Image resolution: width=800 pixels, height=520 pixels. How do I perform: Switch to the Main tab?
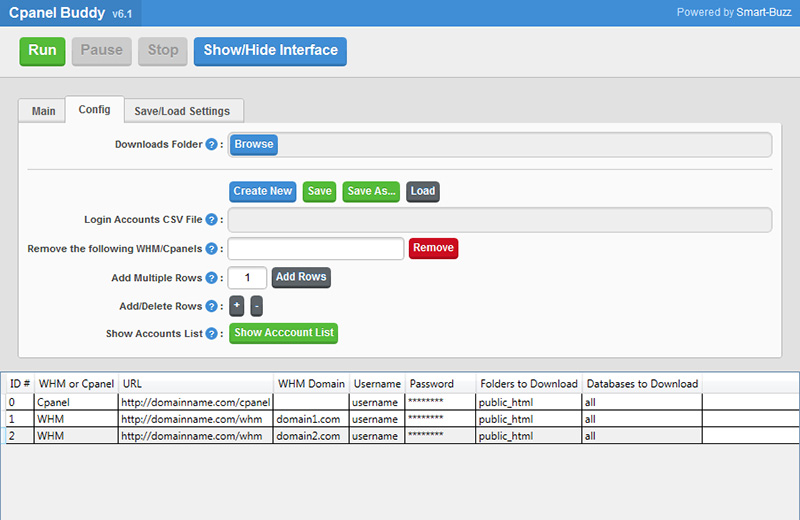pos(43,111)
